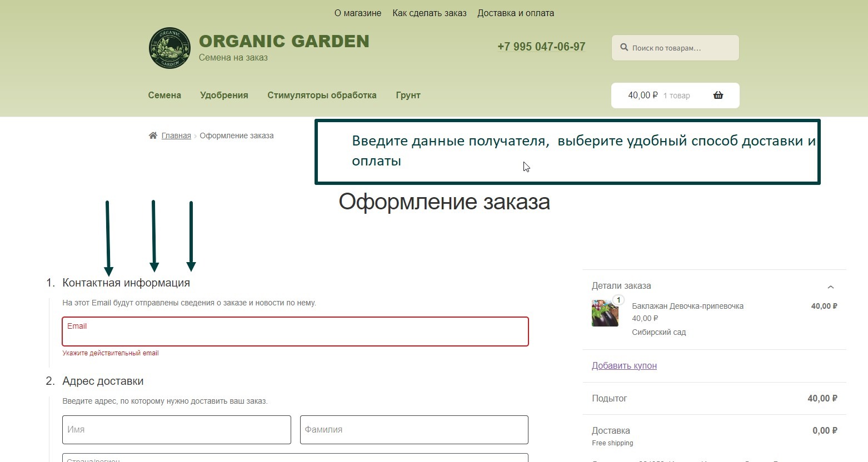Open the Удобрения category
Screen dimensions: 868x462
tap(224, 95)
